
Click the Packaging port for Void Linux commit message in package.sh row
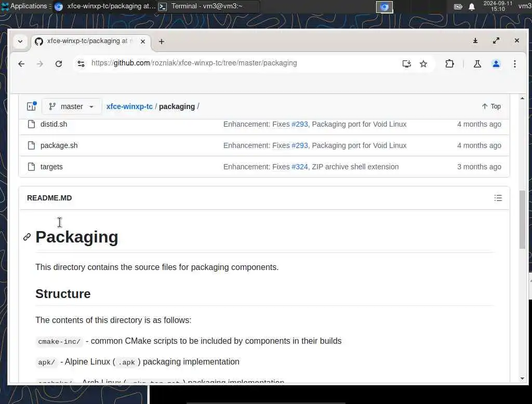(x=359, y=145)
